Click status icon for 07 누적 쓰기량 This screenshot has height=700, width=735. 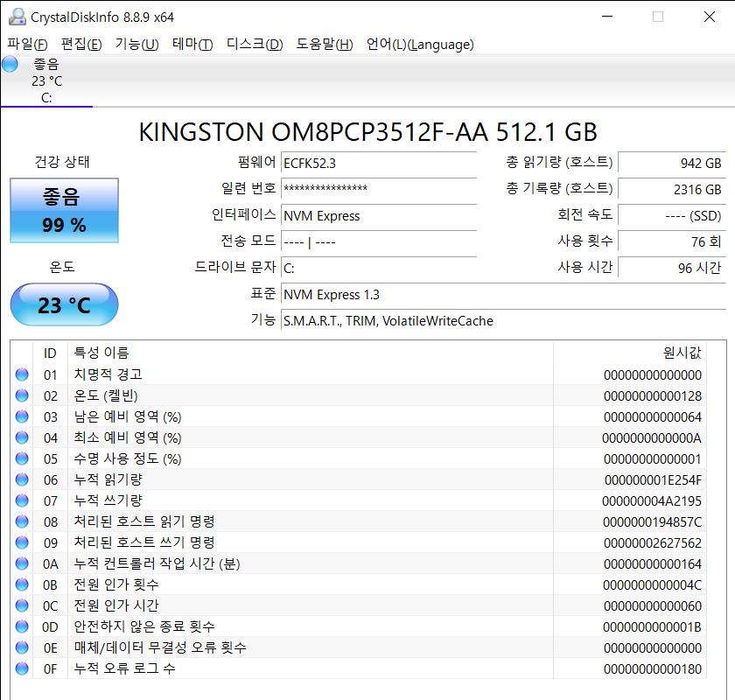pos(22,500)
